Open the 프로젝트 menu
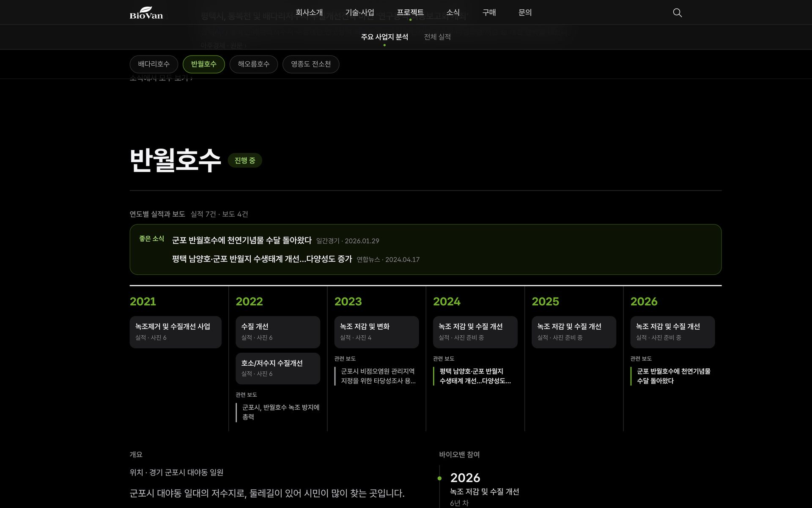 click(410, 13)
